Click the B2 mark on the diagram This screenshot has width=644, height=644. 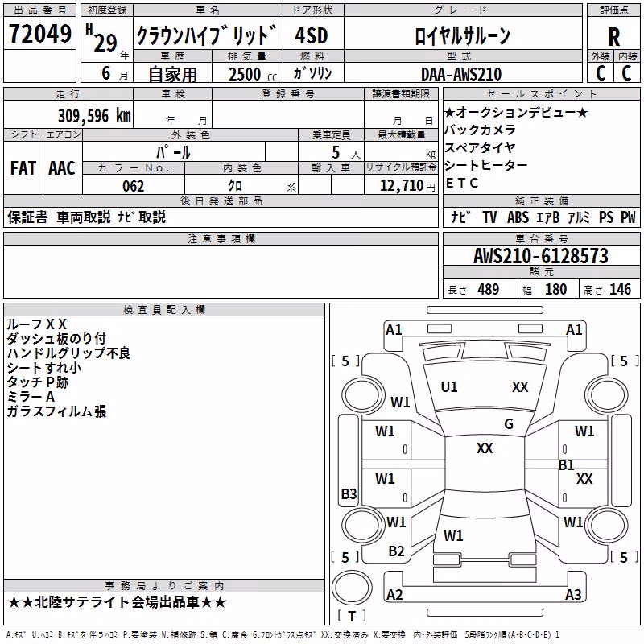tap(396, 551)
